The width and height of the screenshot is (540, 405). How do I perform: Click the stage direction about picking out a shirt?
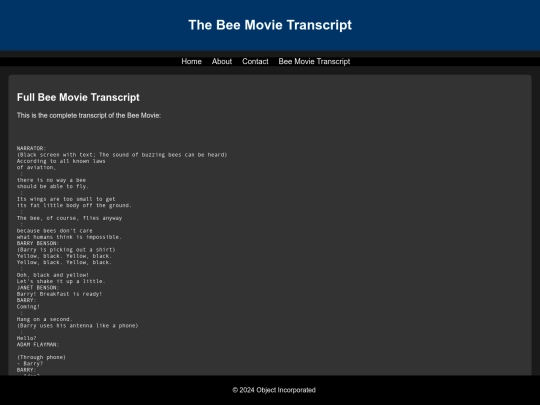pyautogui.click(x=66, y=250)
